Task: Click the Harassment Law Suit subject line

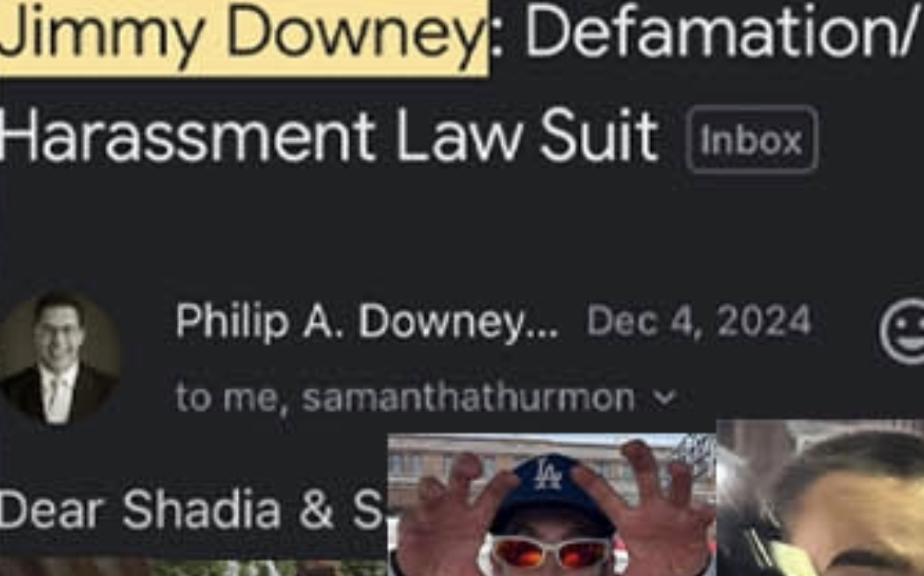Action: pos(328,137)
